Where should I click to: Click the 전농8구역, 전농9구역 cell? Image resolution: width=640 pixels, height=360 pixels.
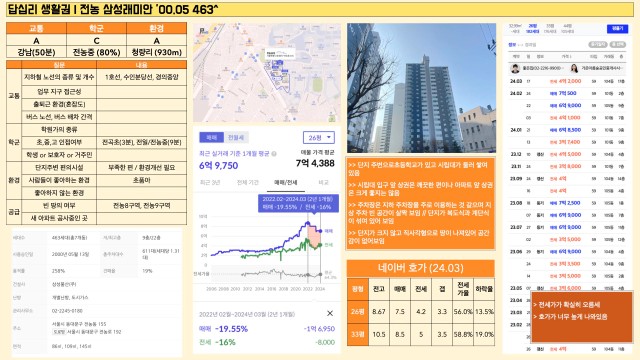point(142,205)
